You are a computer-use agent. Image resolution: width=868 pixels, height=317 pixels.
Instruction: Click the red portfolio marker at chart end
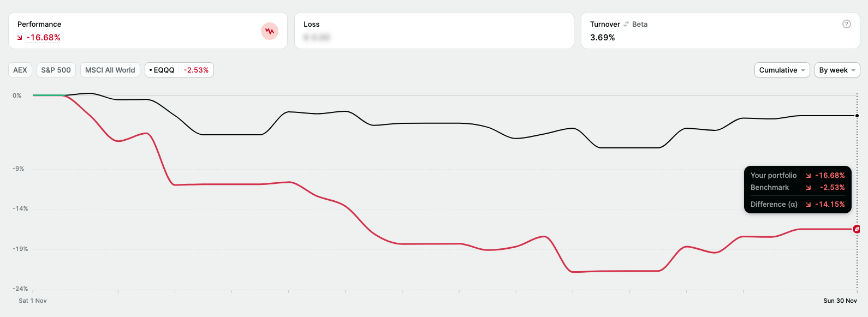pyautogui.click(x=857, y=229)
